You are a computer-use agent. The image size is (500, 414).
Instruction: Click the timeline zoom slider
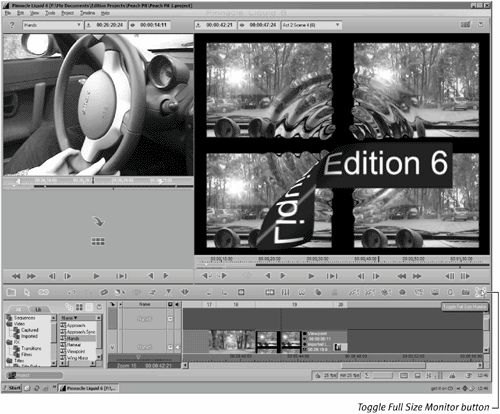(138, 358)
